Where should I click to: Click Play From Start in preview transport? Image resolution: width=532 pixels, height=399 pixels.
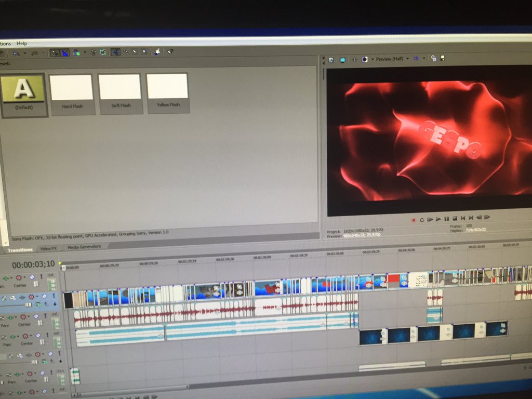tap(430, 220)
